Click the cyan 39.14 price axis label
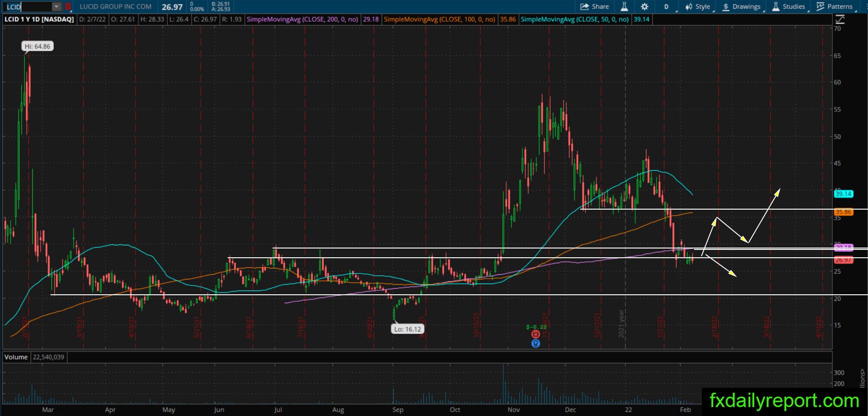The image size is (868, 416). pyautogui.click(x=843, y=194)
